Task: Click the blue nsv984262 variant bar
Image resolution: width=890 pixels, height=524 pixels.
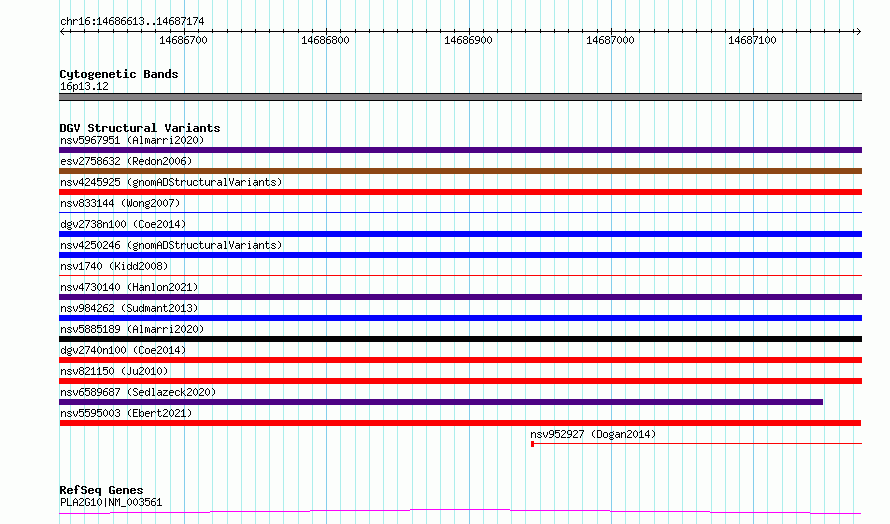Action: [x=460, y=318]
